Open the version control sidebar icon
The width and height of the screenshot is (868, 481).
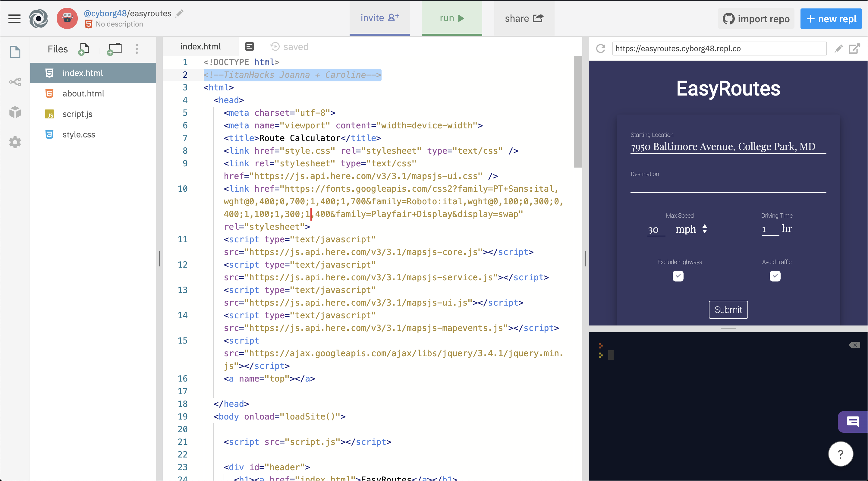click(15, 82)
